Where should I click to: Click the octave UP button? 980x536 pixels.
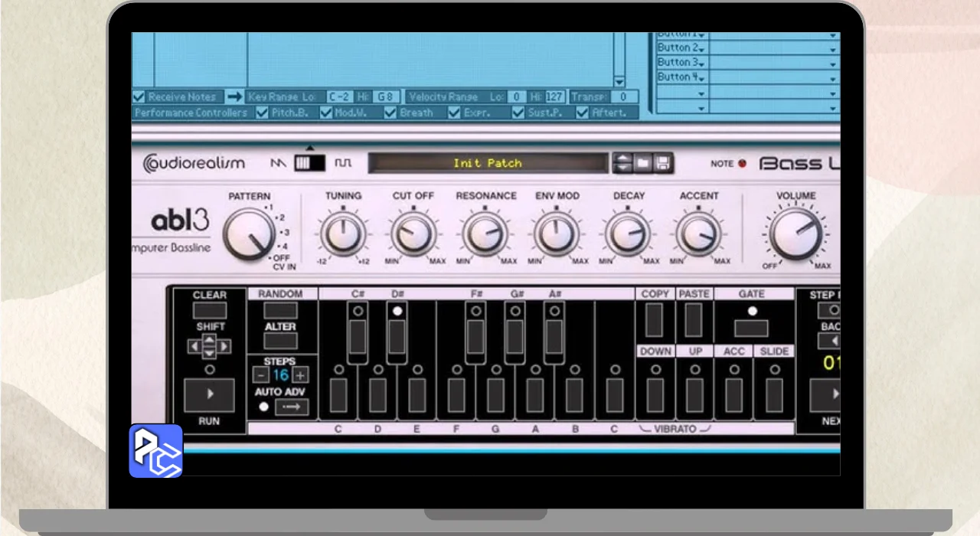694,395
